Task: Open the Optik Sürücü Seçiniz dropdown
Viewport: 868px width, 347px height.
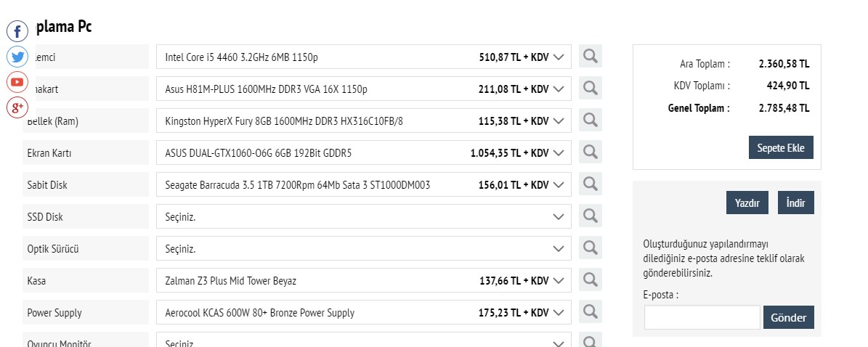Action: click(364, 248)
